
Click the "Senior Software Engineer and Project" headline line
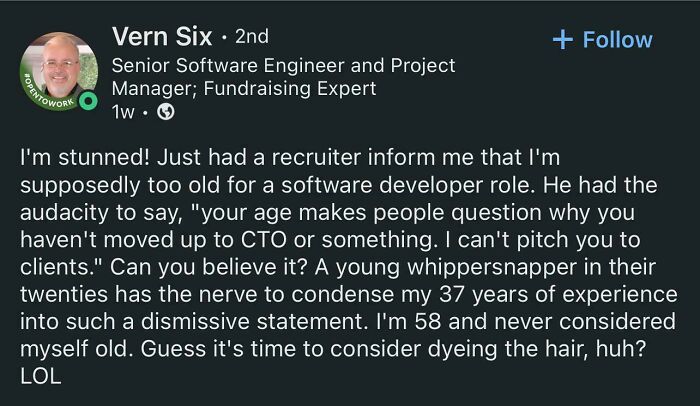(x=283, y=65)
